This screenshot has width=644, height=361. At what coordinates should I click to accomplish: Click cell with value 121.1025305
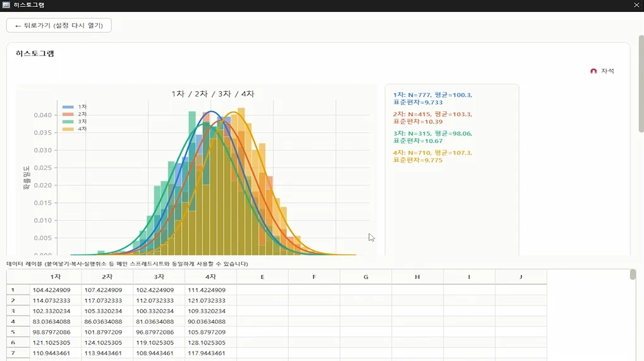coord(56,343)
